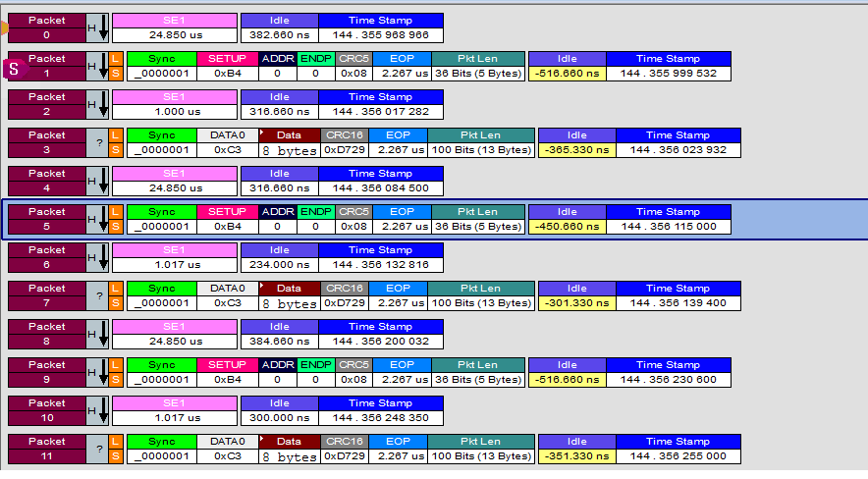The image size is (868, 479).
Task: Click the ENDP 0 field of Packet 5
Action: (x=316, y=220)
